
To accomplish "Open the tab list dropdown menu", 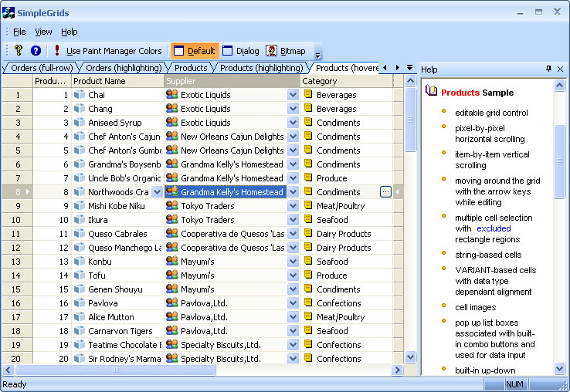I will point(409,68).
